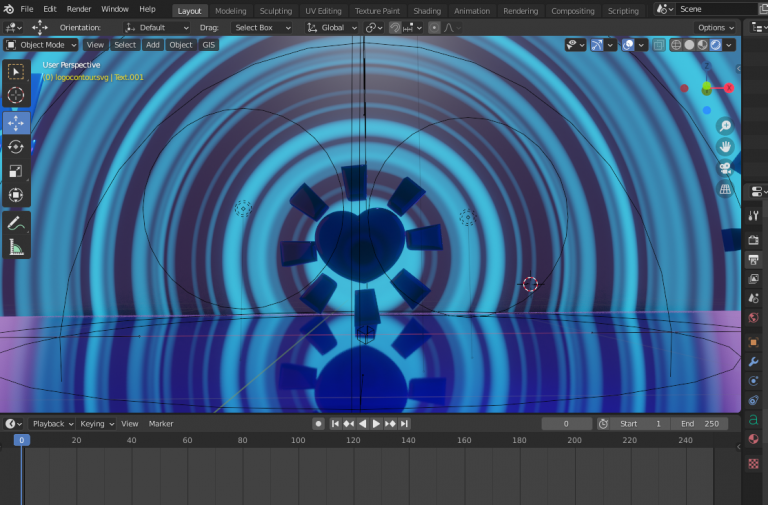
Task: Click the move icon in tool header
Action: pos(40,27)
